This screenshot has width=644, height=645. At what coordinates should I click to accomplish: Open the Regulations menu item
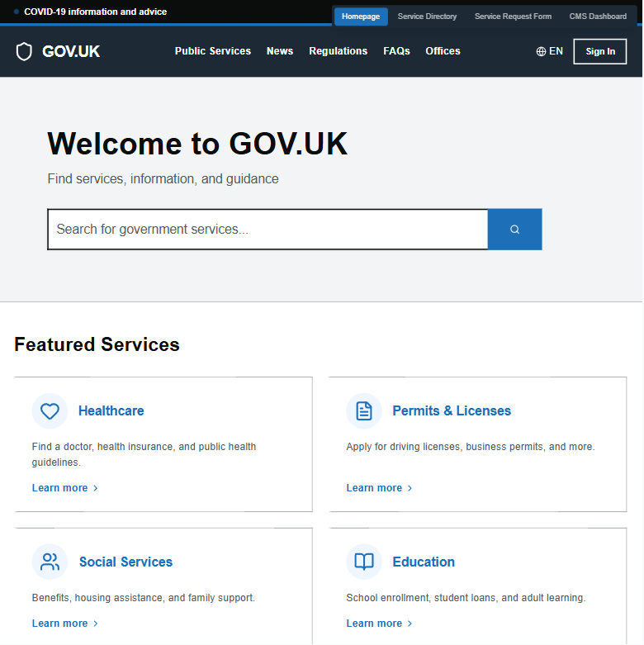tap(338, 51)
